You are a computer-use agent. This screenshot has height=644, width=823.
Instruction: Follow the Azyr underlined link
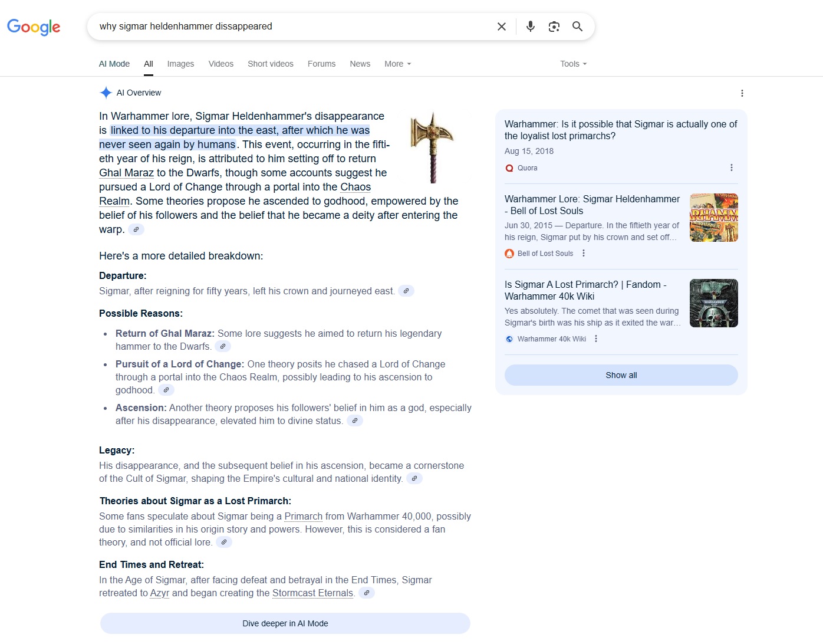160,593
